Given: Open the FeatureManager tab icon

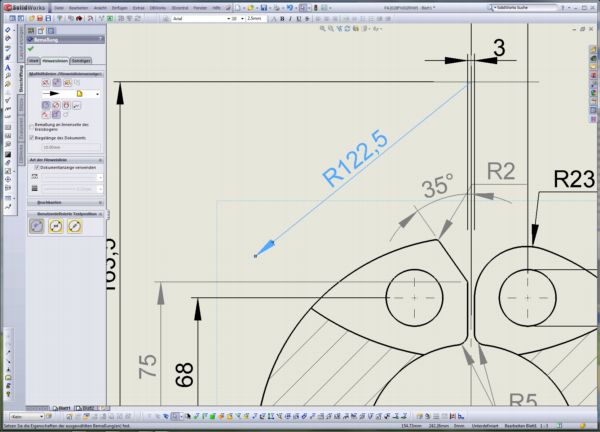Looking at the screenshot, I should [31, 31].
